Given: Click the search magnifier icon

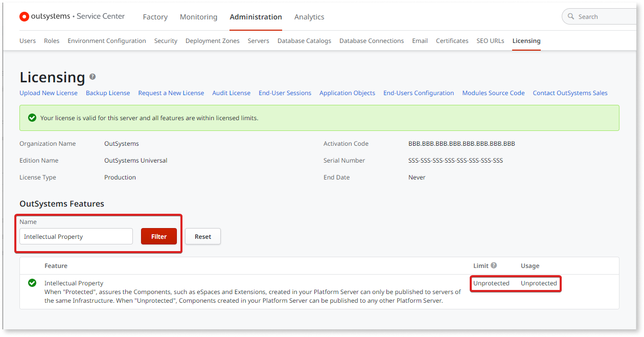Looking at the screenshot, I should coord(570,16).
